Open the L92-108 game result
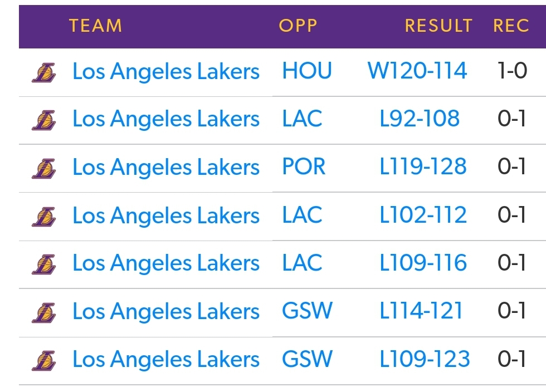 pos(420,119)
